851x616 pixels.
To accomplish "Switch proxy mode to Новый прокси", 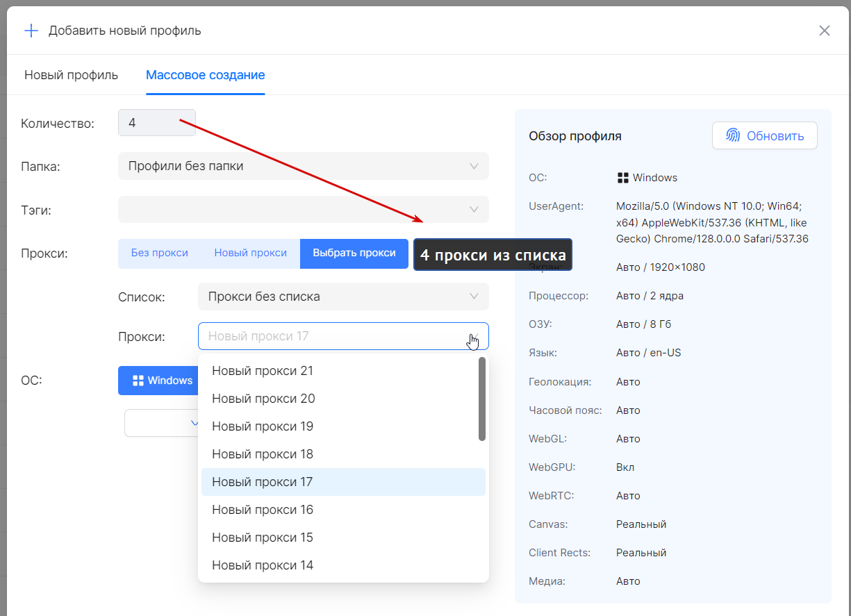I will (250, 253).
